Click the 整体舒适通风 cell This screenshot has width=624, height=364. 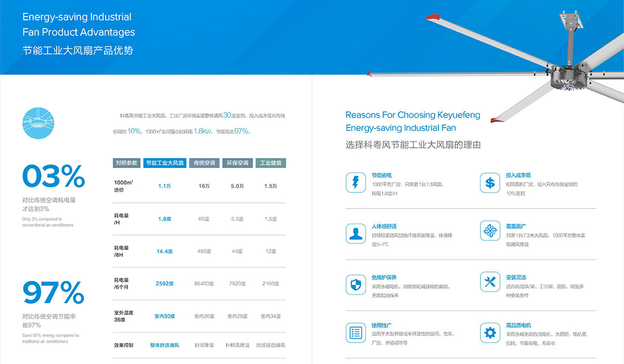tap(164, 345)
